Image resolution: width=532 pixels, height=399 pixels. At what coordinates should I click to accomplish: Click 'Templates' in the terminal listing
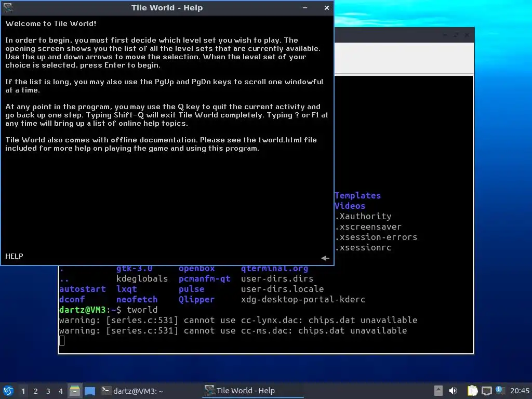[357, 195]
